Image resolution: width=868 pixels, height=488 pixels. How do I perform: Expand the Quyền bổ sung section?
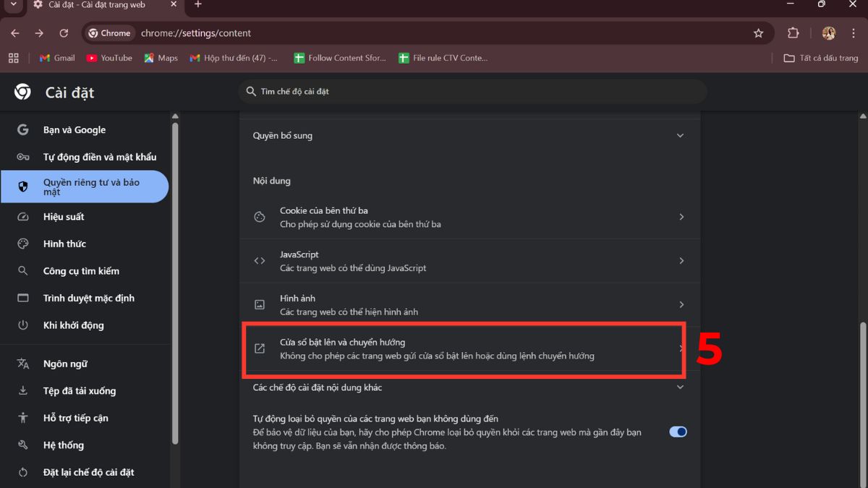tap(680, 135)
